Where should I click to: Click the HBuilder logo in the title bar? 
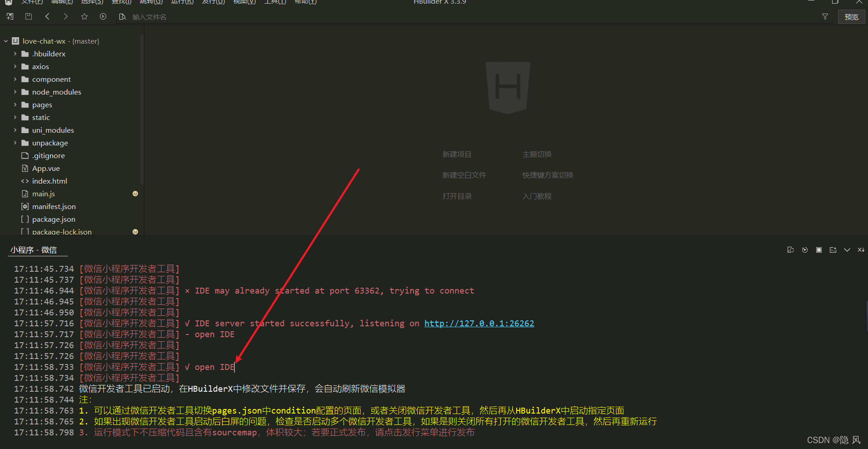click(x=8, y=2)
